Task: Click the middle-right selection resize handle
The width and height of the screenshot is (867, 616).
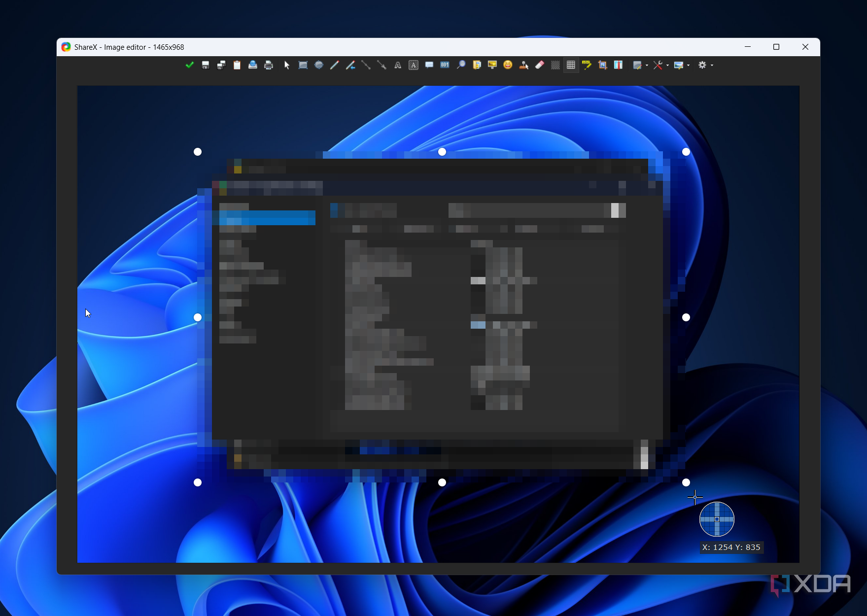Action: 686,317
